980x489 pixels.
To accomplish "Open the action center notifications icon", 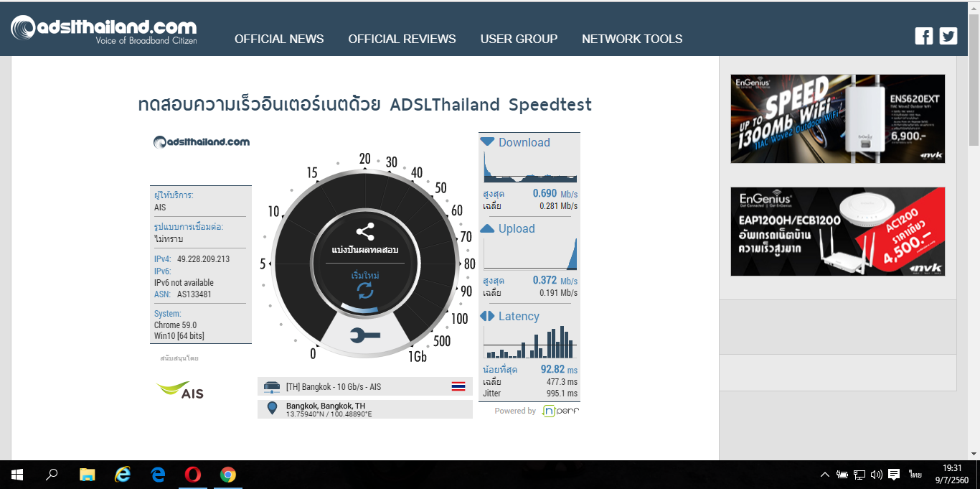I will [x=894, y=475].
